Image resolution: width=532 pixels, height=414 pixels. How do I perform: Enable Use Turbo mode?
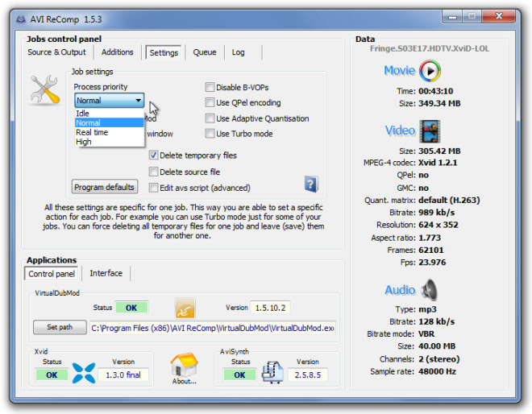tap(210, 133)
